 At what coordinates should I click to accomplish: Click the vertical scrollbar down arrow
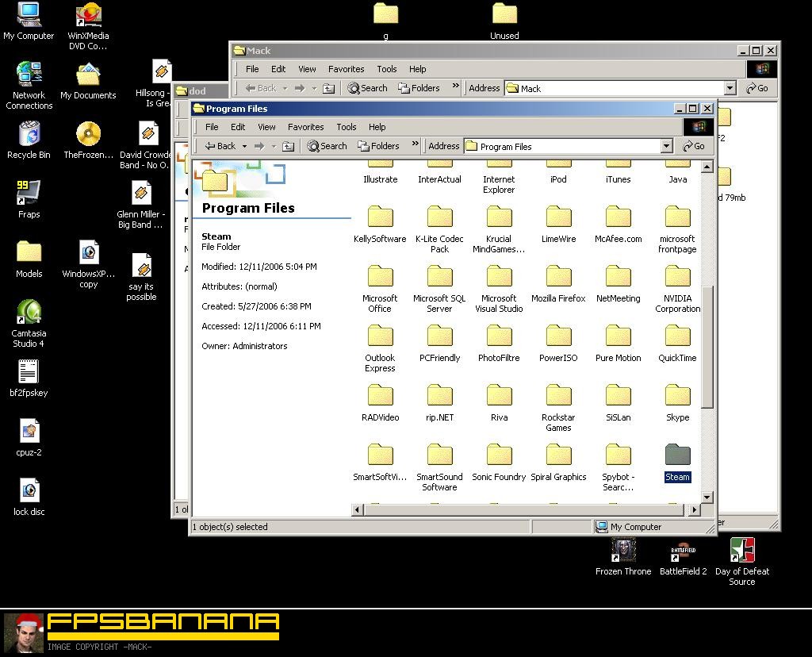(707, 498)
